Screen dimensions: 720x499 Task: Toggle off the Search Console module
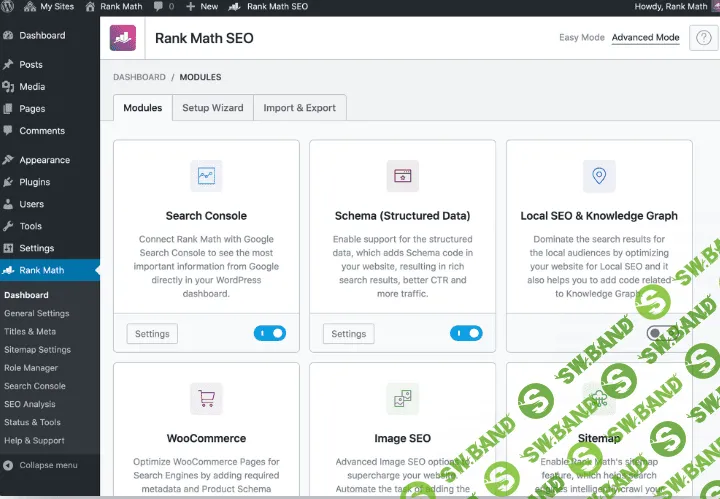(x=270, y=333)
